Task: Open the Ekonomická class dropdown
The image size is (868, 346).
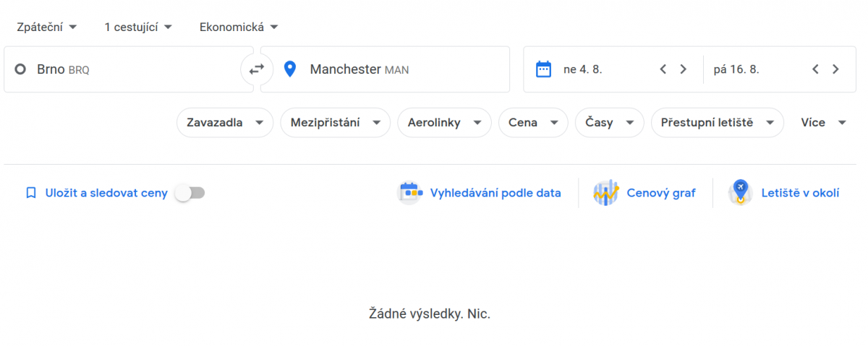Action: pyautogui.click(x=239, y=27)
